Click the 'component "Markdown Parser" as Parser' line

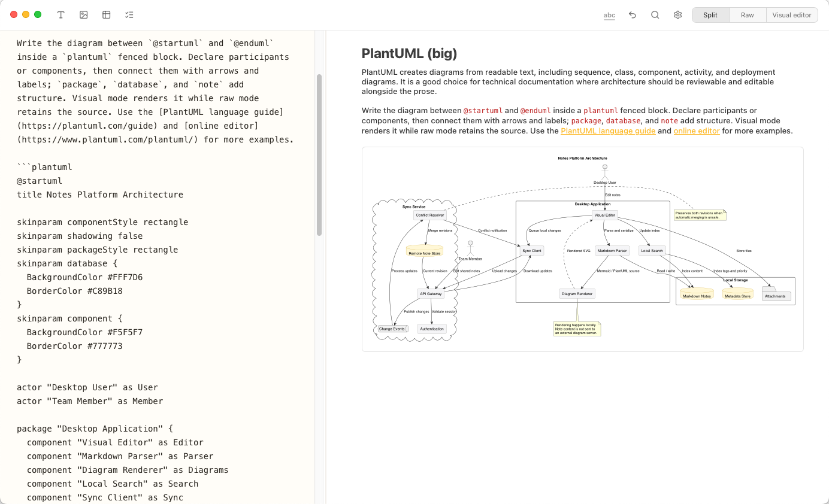coord(120,456)
